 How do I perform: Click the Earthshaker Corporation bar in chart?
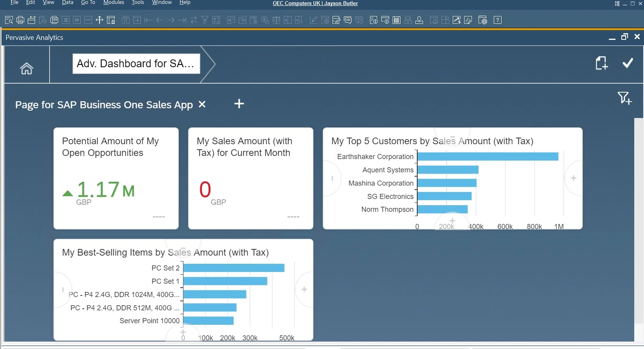coord(487,157)
